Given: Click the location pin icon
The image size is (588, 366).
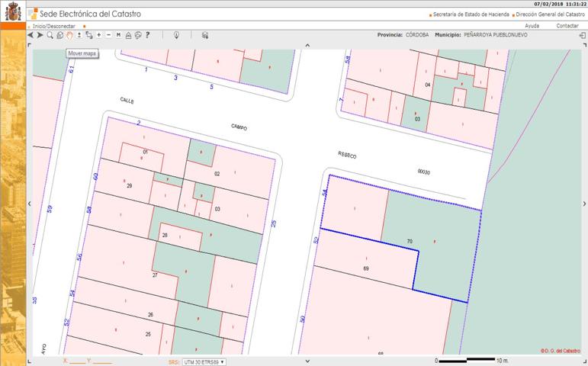Looking at the screenshot, I should pos(176,35).
